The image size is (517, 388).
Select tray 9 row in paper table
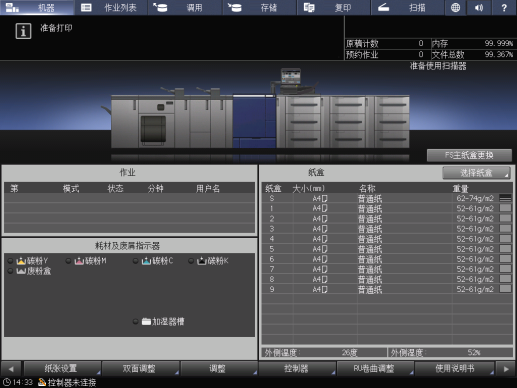click(x=387, y=289)
